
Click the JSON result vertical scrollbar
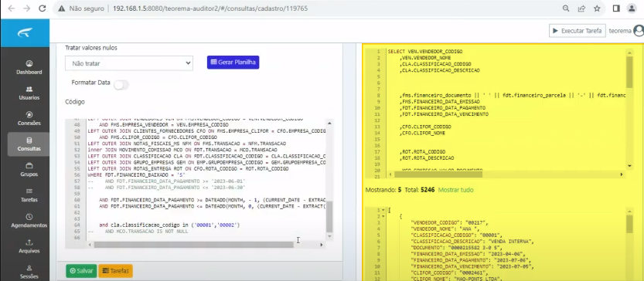coord(629,224)
